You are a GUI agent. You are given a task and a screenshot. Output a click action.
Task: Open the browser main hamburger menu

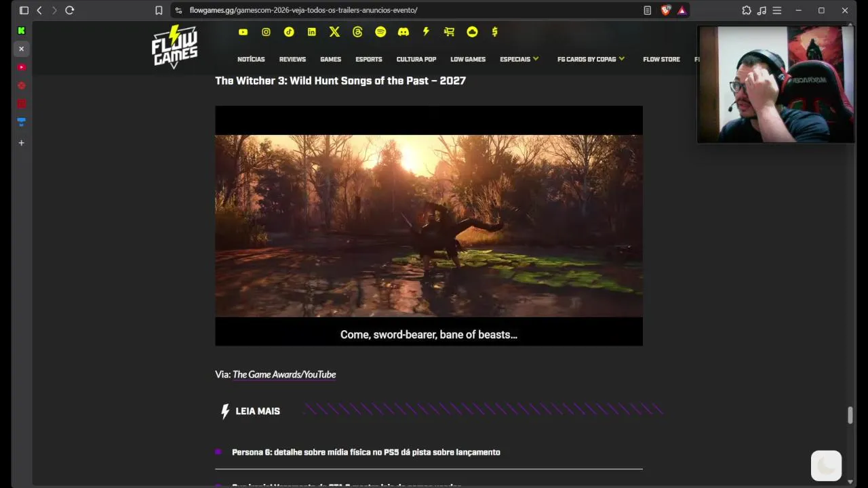point(777,10)
